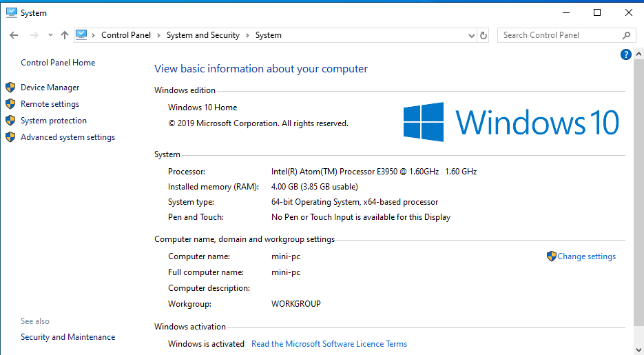
Task: Select System breadcrumb item
Action: 269,35
